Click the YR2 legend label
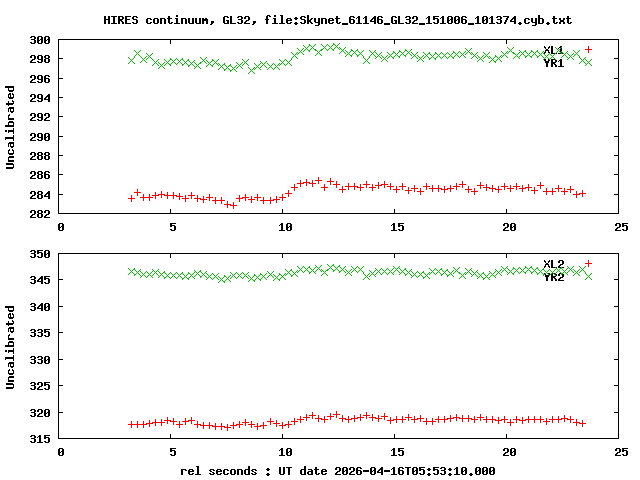 point(553,277)
